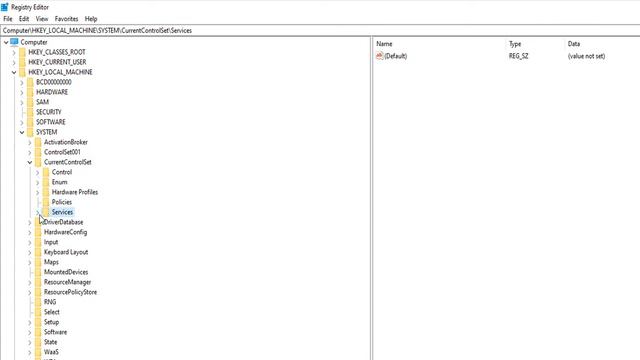Screen dimensions: 640x360
Task: Click the Hardware Profiles folder icon
Action: [x=46, y=192]
